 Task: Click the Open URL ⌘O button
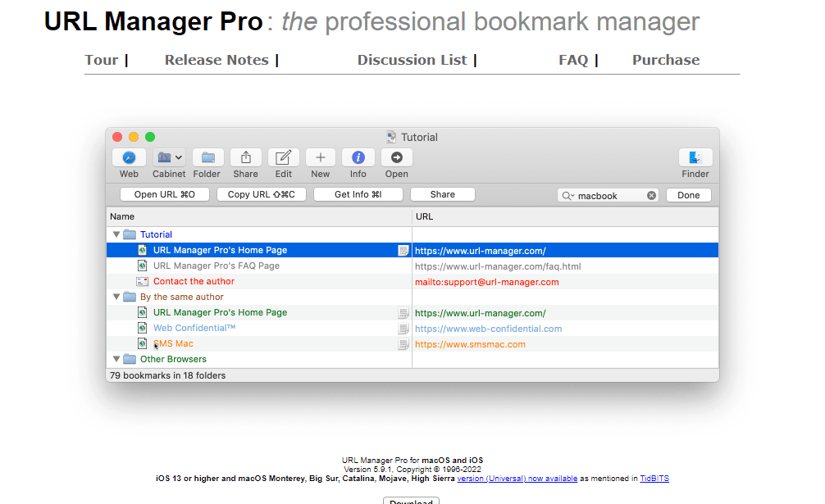click(165, 194)
